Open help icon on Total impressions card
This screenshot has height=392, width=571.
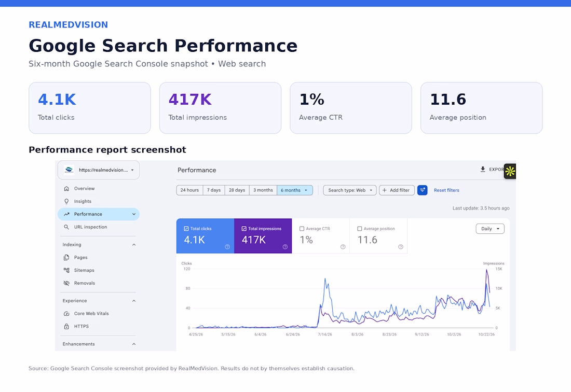[x=285, y=247]
